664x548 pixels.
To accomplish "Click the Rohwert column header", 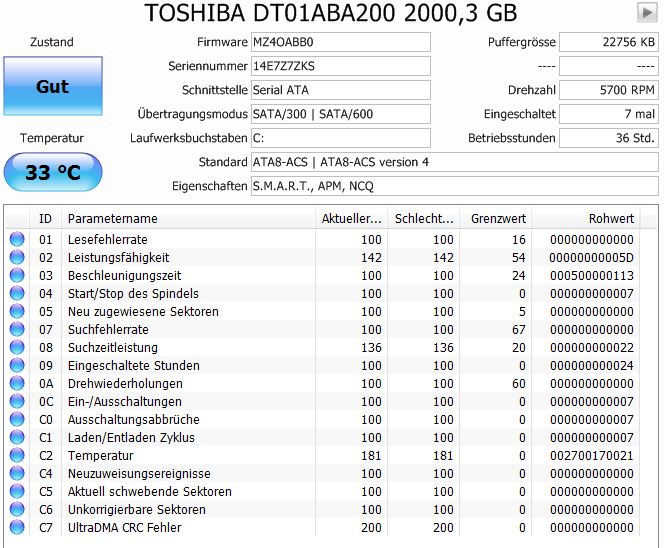I will (586, 219).
